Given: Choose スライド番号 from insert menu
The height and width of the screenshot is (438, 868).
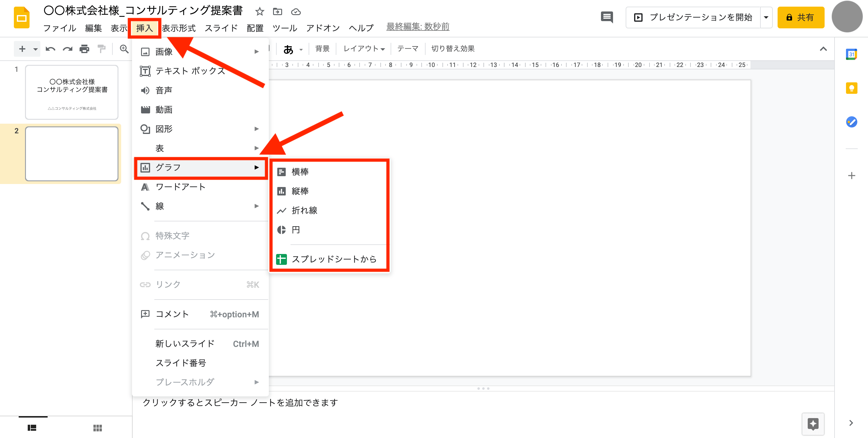Looking at the screenshot, I should (200, 363).
